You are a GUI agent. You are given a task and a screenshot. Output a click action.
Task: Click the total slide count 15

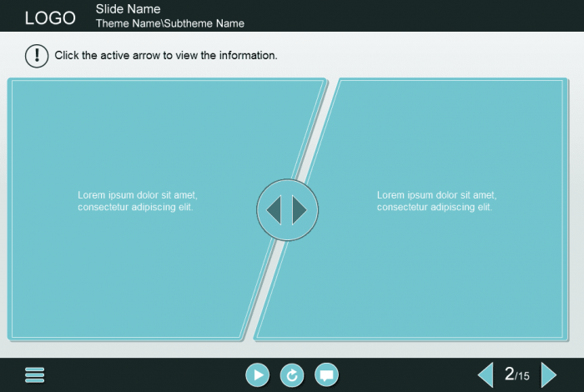[522, 377]
